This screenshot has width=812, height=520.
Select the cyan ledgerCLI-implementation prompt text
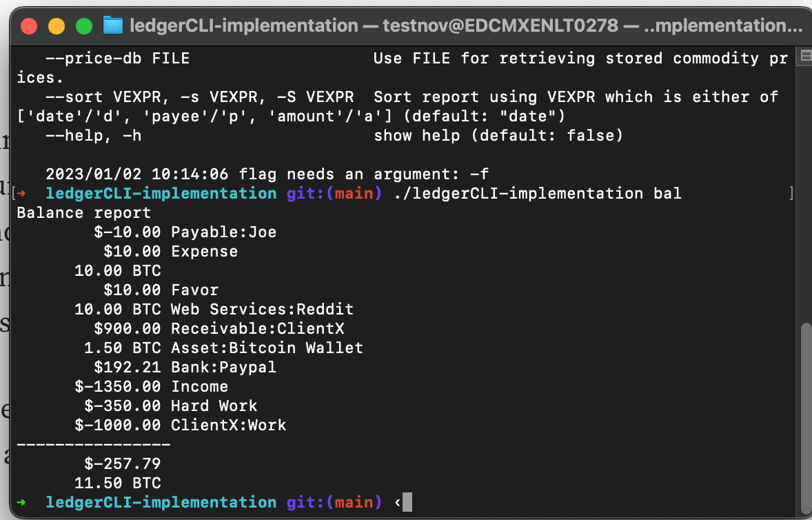pyautogui.click(x=161, y=502)
